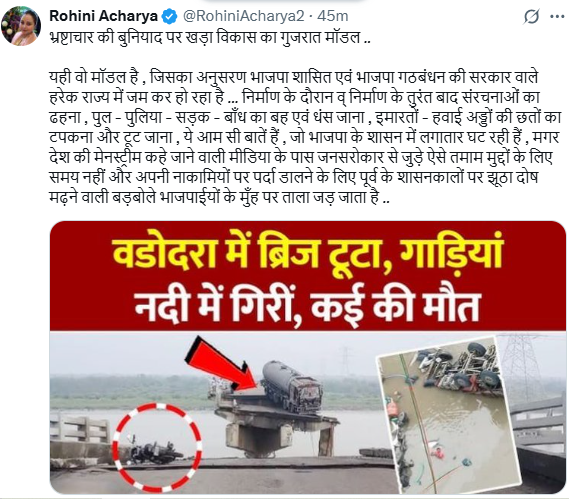Click the yellow headline starting with वडोदरा
569x499 pixels.
coord(308,253)
